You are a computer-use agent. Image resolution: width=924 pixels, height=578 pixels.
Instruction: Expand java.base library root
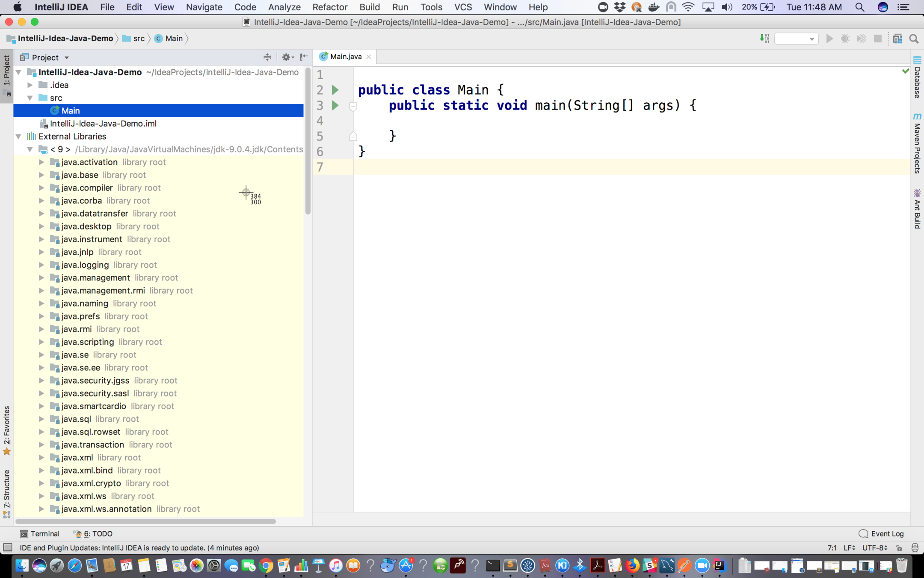pyautogui.click(x=41, y=175)
